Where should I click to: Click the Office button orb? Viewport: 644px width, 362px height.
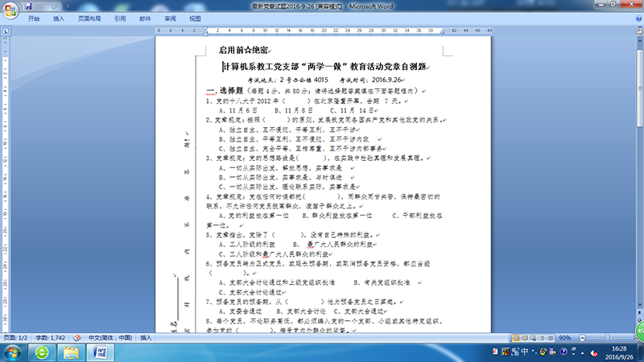(x=10, y=9)
